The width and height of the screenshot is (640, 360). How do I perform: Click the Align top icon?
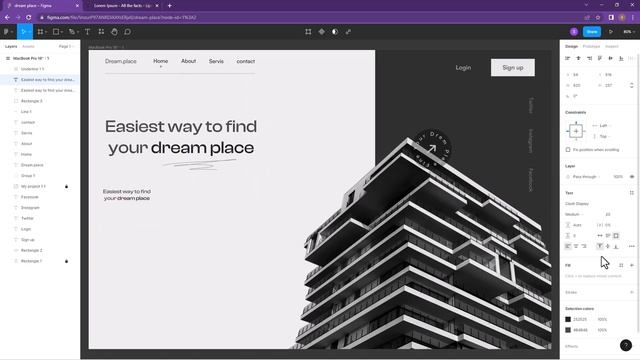pos(600,58)
